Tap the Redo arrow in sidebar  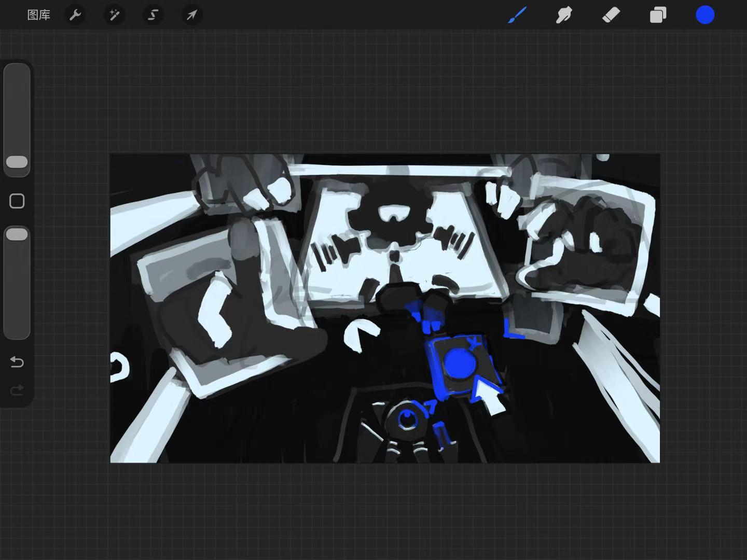click(17, 389)
